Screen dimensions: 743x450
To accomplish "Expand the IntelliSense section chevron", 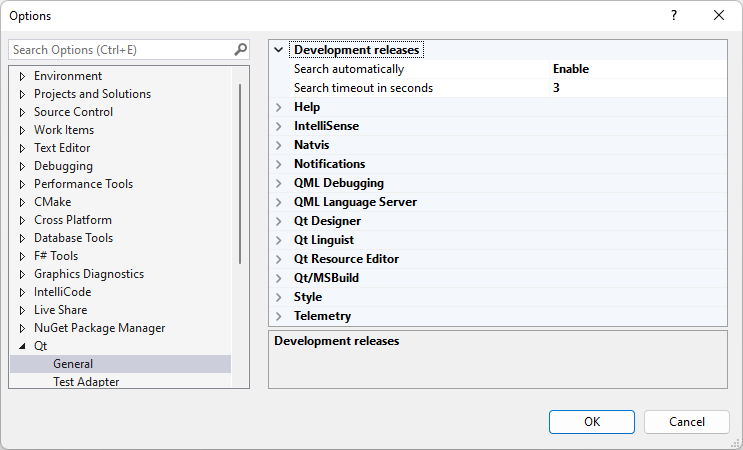I will coord(279,126).
